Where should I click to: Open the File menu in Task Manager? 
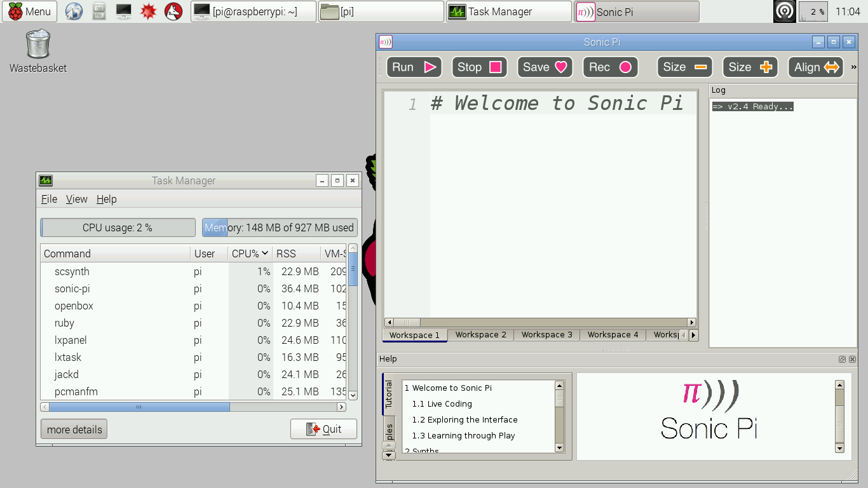point(49,199)
